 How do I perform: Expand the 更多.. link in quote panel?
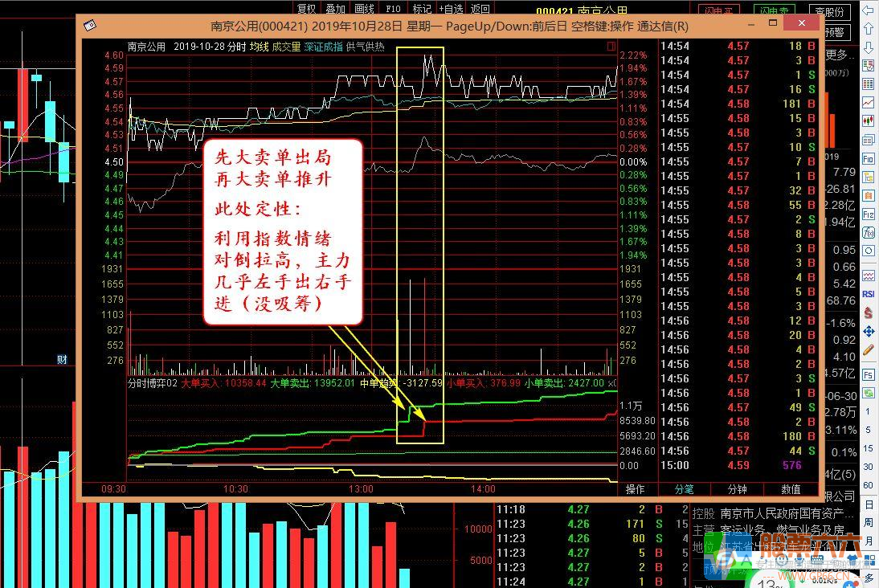[x=840, y=55]
